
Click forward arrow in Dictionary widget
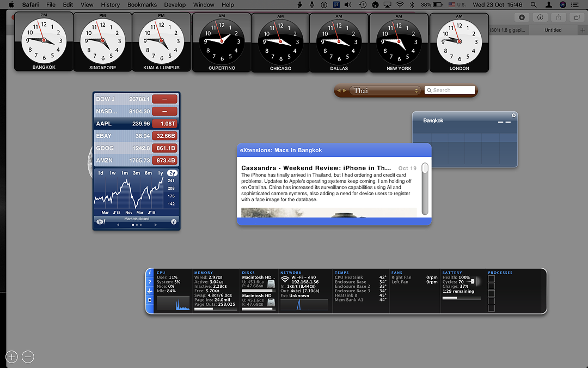(344, 91)
